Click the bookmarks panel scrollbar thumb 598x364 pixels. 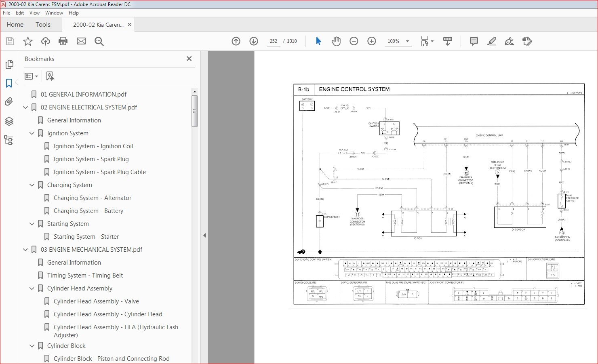click(195, 111)
